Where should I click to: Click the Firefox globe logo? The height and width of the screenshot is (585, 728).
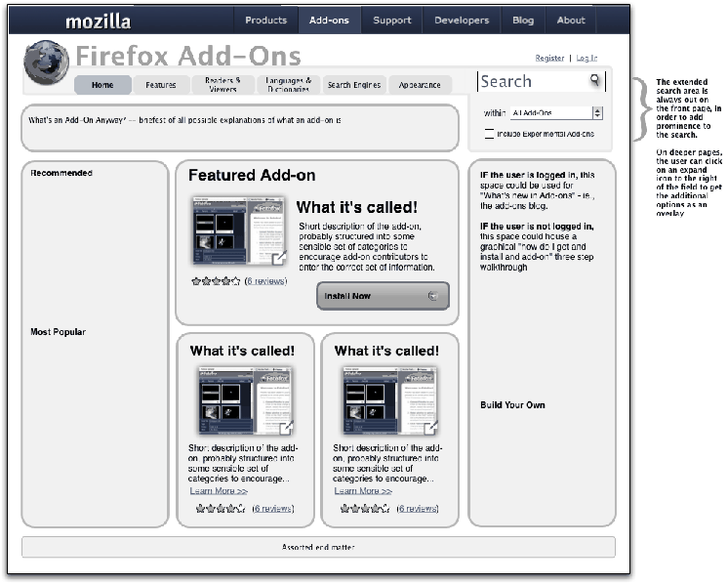(47, 63)
